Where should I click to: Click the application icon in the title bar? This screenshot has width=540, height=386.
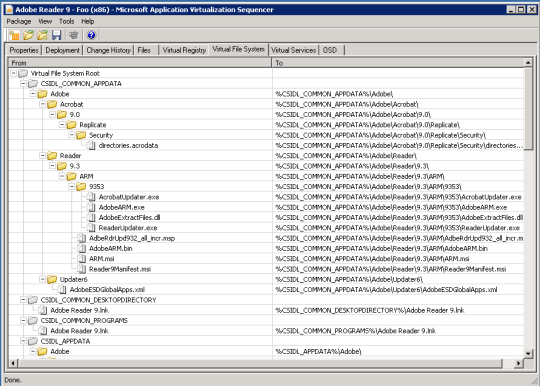(9, 10)
